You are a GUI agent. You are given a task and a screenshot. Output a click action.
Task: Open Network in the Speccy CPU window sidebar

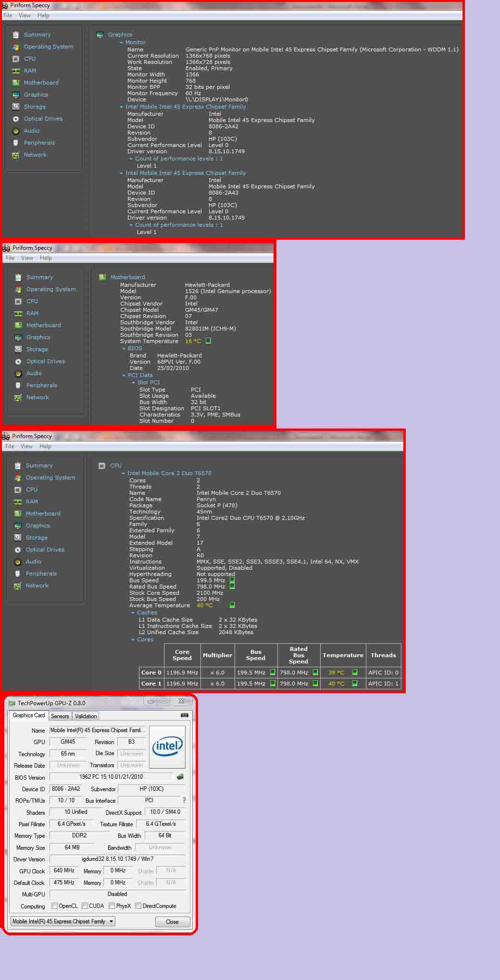37,586
